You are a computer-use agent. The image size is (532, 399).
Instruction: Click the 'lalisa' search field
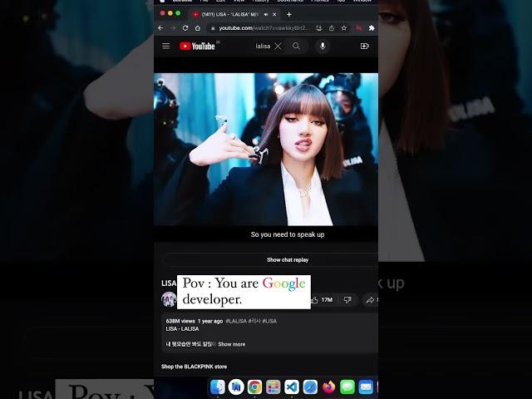tap(263, 47)
